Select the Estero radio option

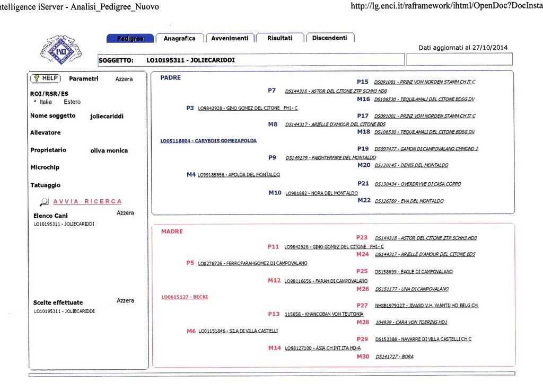pyautogui.click(x=72, y=102)
